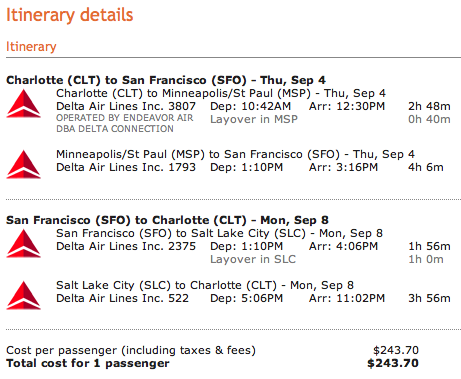Click the Layover in SLC text
Viewport: 461px width, 379px height.
coord(253,259)
